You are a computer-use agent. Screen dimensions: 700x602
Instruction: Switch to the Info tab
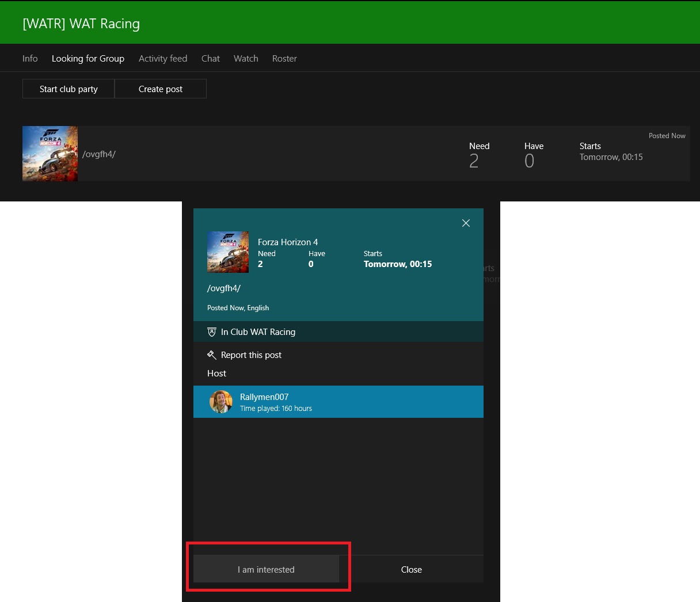coord(30,59)
